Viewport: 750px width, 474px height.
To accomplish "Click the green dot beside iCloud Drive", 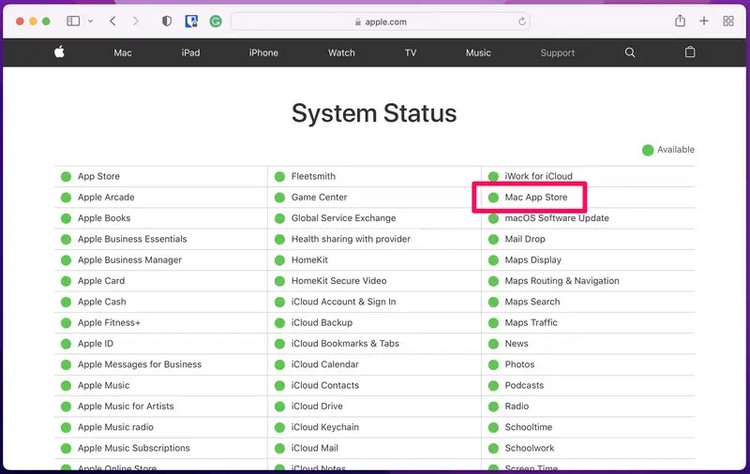I will click(280, 407).
